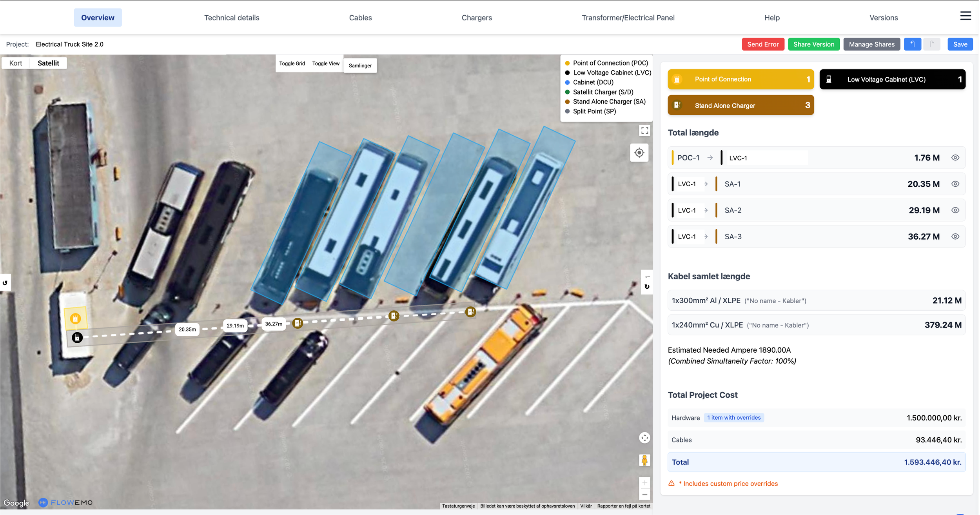The image size is (980, 515).
Task: Center map with the locate icon
Action: (639, 153)
